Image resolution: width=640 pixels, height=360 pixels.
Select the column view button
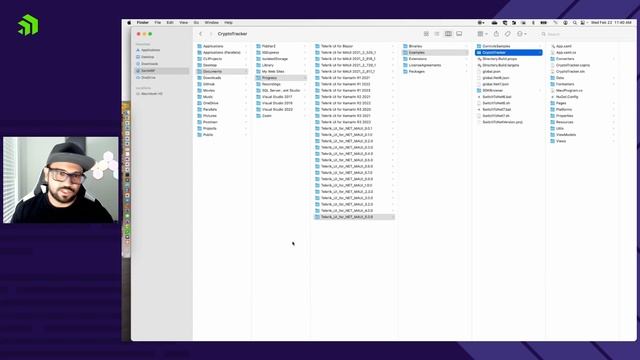[448, 34]
